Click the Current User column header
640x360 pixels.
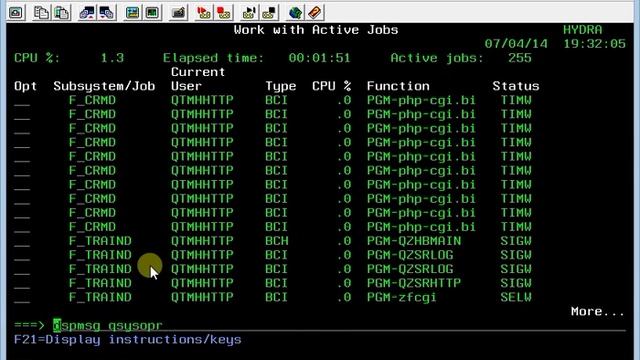point(198,79)
